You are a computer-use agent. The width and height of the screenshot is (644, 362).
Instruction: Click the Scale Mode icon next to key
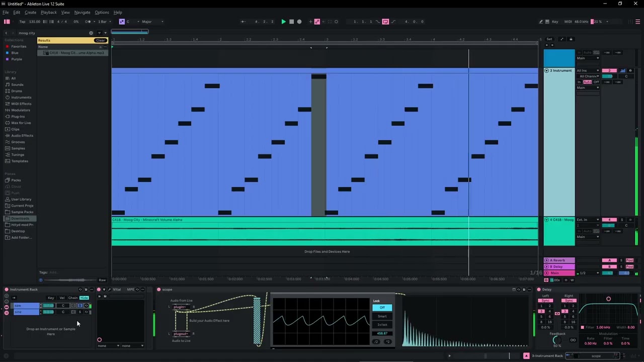[122, 22]
